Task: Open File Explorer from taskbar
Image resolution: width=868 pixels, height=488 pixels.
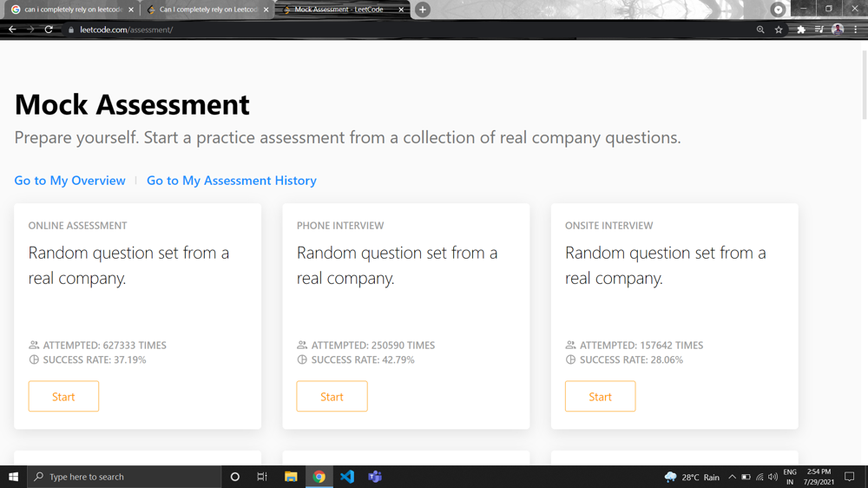Action: (x=291, y=477)
